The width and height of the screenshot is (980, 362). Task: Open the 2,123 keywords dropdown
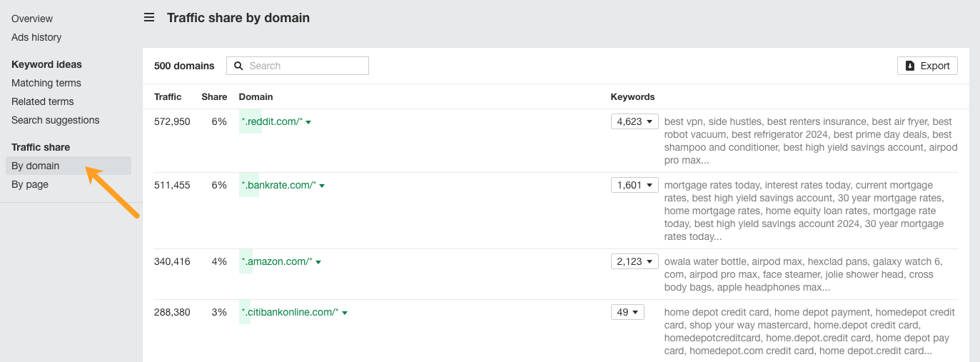[635, 261]
